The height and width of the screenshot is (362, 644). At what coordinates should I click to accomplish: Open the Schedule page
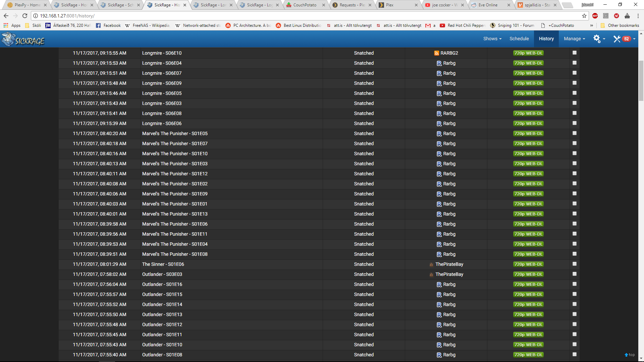click(x=519, y=39)
